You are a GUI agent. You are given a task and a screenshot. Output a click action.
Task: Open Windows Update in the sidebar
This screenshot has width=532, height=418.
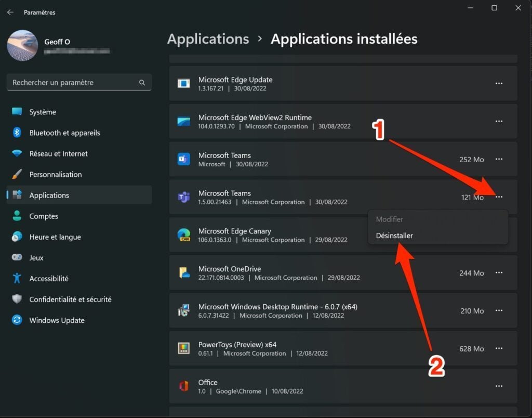tap(79, 320)
